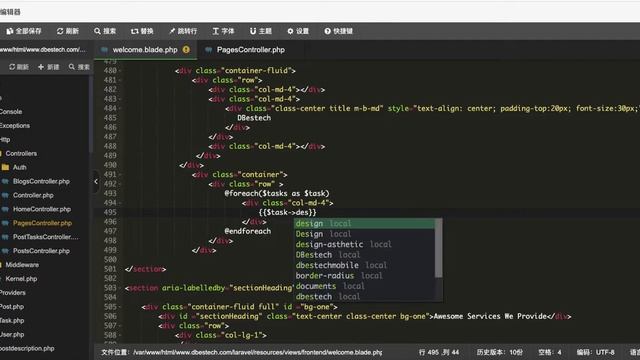
Task: Click the 行 495 列 44 cursor position indicator
Action: 439,352
